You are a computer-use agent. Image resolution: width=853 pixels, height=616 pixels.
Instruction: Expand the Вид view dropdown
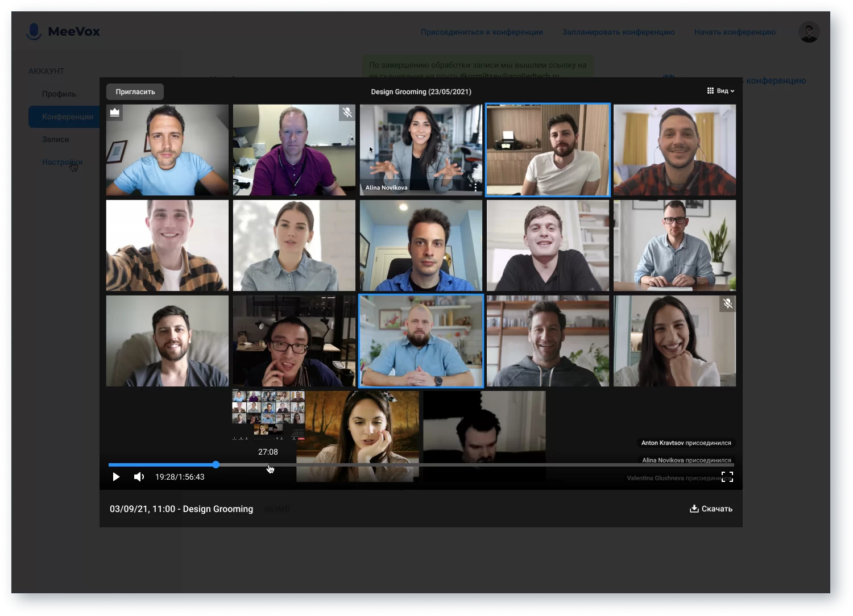721,91
